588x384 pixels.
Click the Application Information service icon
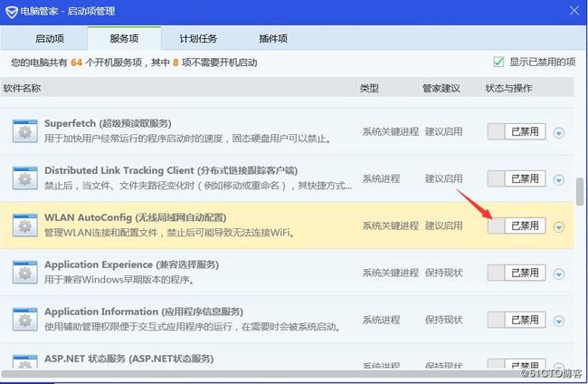[x=24, y=320]
